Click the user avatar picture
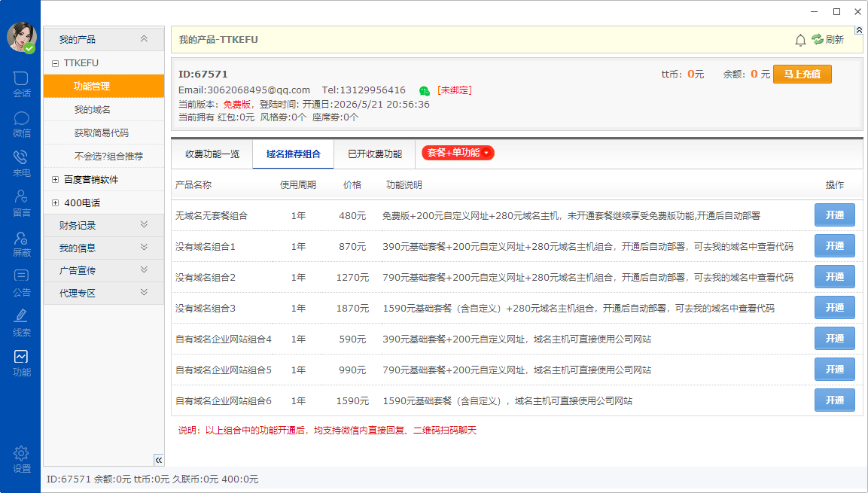The width and height of the screenshot is (868, 493). coord(21,37)
